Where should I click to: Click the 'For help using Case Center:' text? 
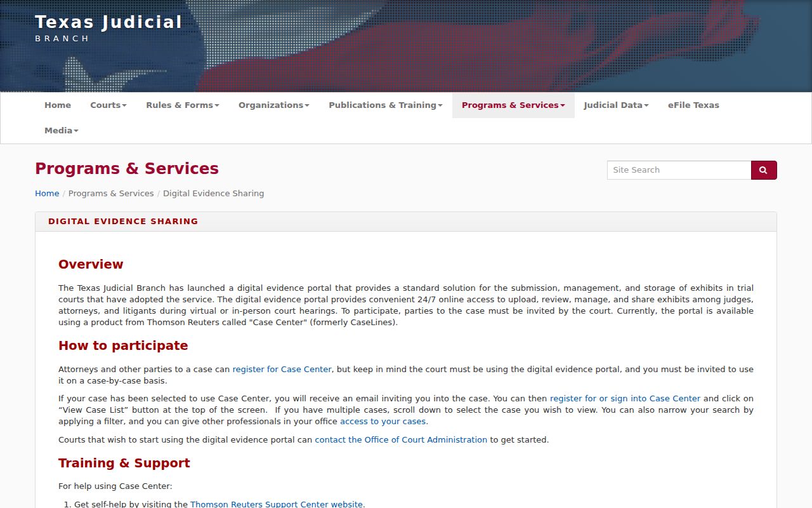[x=115, y=486]
